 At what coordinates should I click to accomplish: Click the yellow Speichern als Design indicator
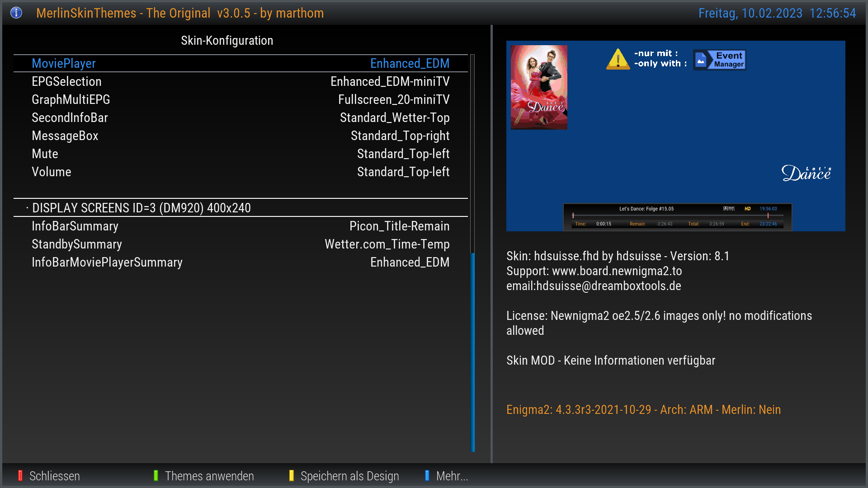(291, 475)
